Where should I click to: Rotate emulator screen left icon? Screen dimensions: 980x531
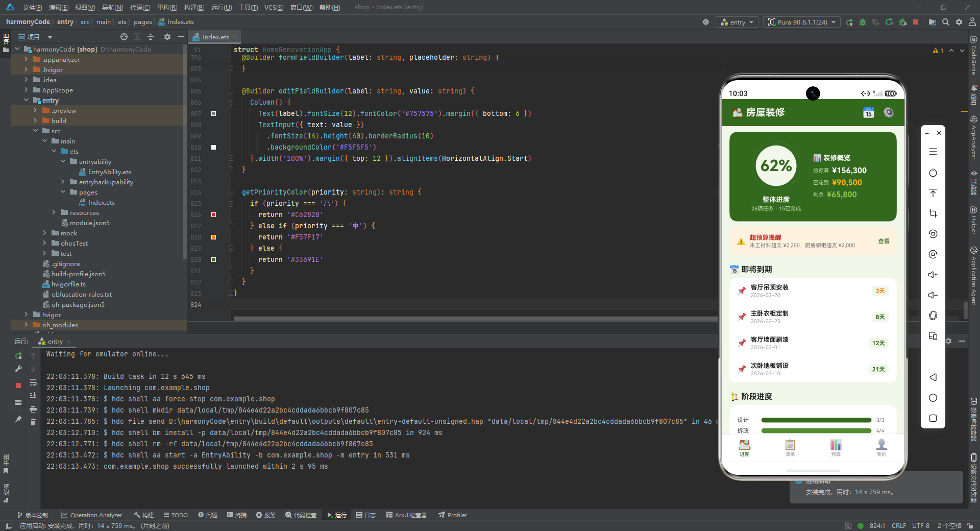(933, 234)
